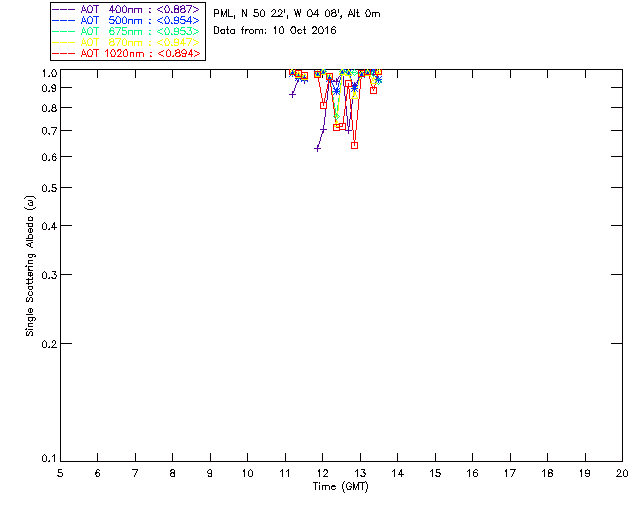Click the 'Time (GMT)' x-axis label

click(x=341, y=487)
